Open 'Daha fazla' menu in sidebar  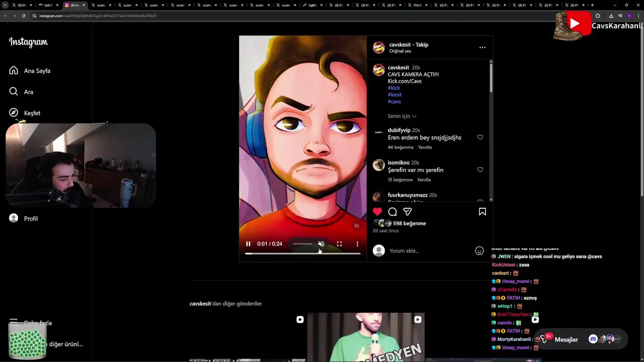[x=31, y=323]
